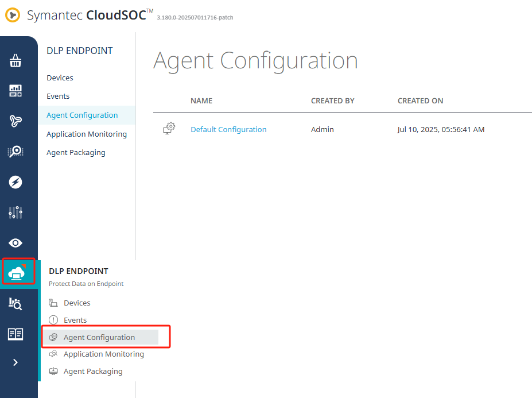
Task: Open Application Monitoring in the left panel
Action: tap(87, 134)
